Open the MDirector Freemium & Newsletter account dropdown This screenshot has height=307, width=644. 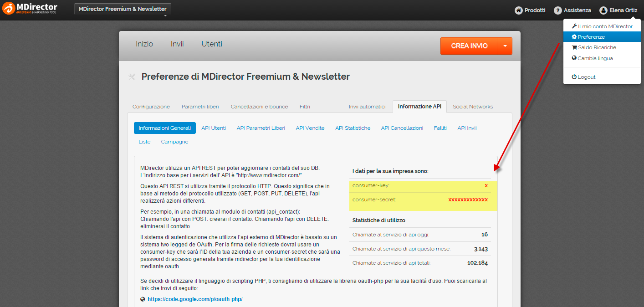tap(123, 10)
